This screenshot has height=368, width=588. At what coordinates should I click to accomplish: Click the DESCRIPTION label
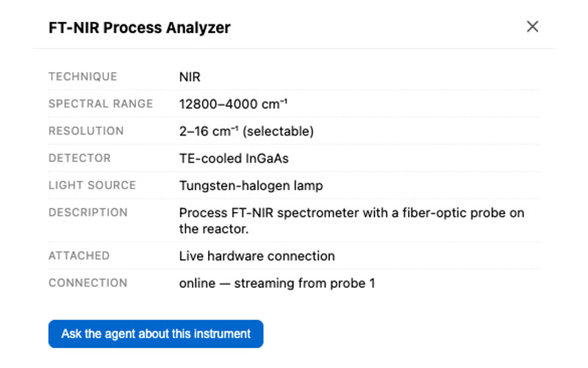tap(88, 212)
